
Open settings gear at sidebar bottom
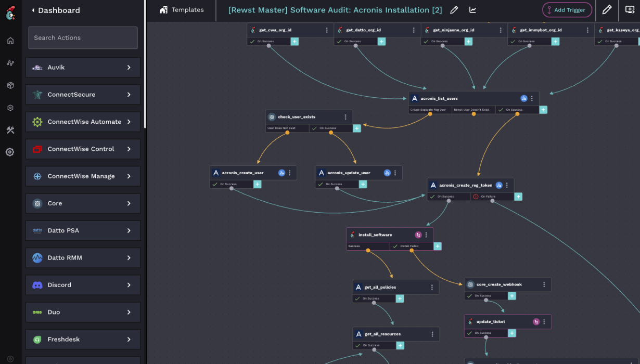tap(9, 151)
